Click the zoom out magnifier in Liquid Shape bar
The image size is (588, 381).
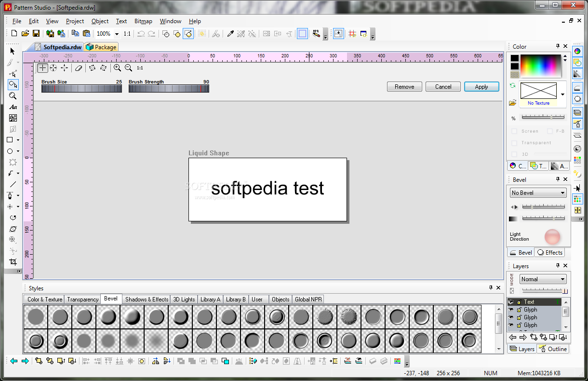click(128, 68)
